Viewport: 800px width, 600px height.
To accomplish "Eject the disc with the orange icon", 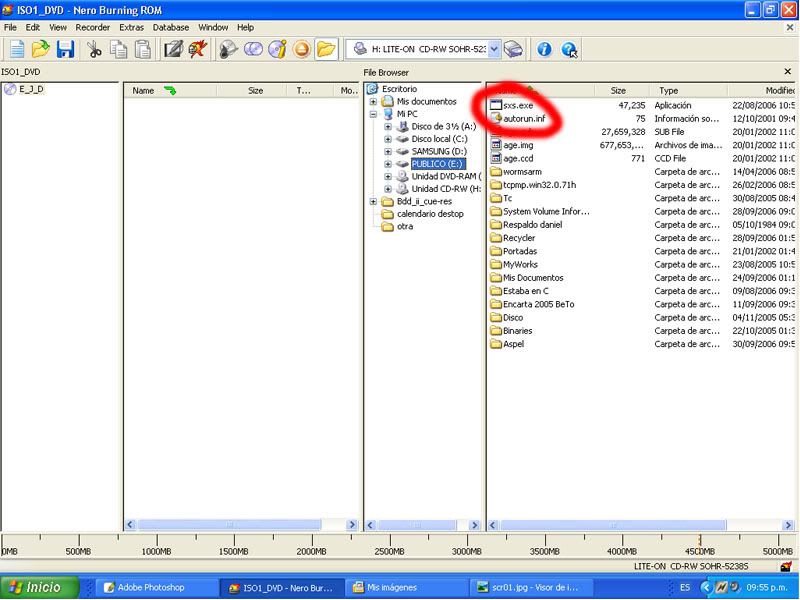I will (x=302, y=49).
